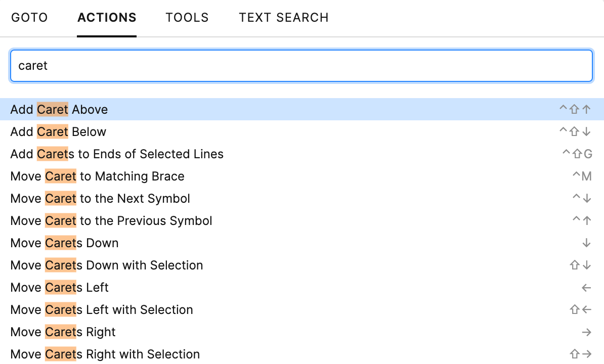This screenshot has width=604, height=364.
Task: Run Move Caret to Matching Brace
Action: coord(97,176)
